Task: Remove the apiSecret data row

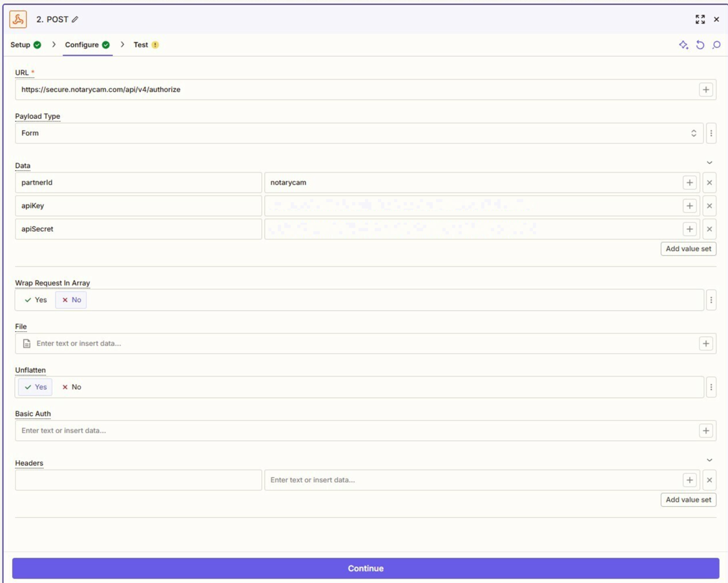Action: pos(709,229)
